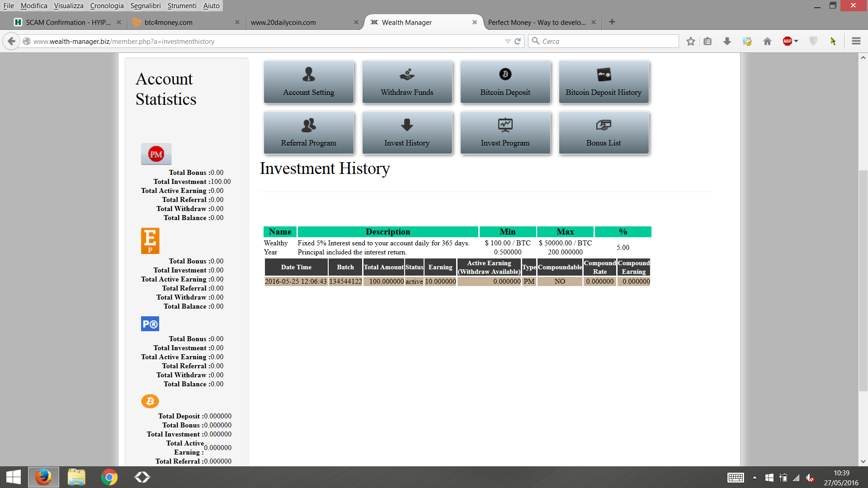Click the Perfect Money PM logo icon
Screen dimensions: 868x488
click(x=156, y=154)
